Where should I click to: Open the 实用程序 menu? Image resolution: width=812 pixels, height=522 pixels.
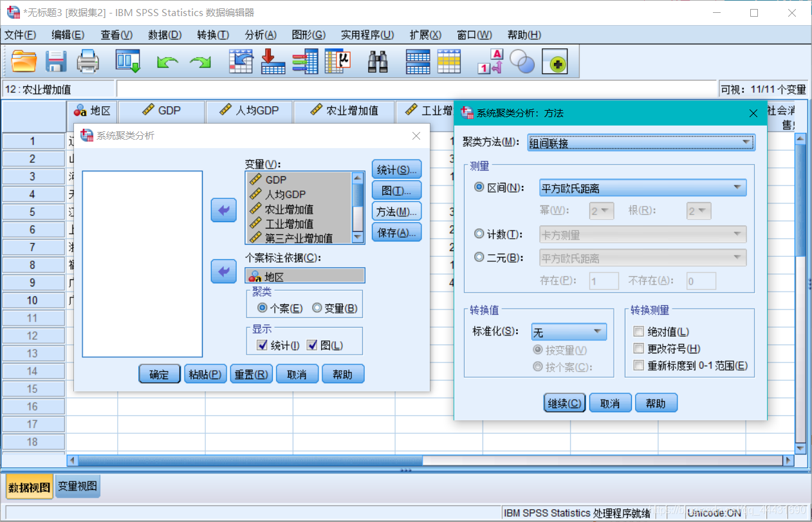click(367, 35)
